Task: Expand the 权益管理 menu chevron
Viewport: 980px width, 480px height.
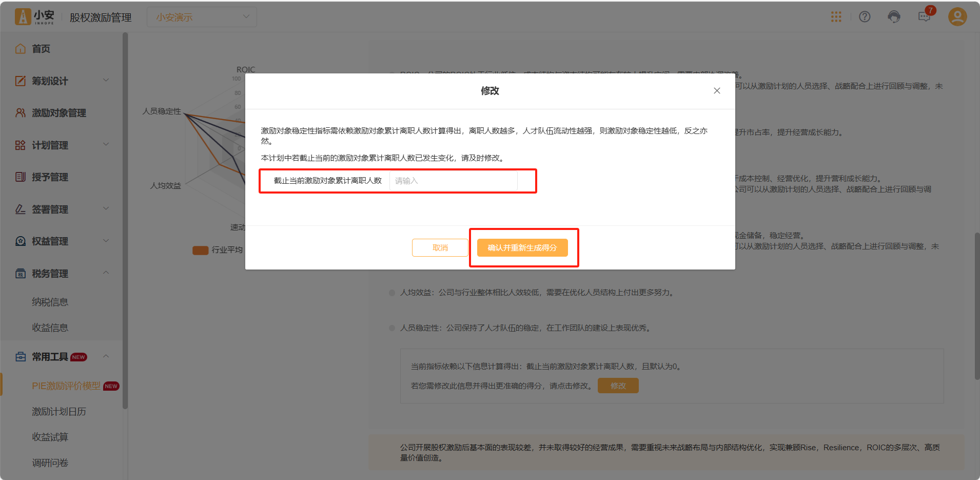Action: (x=106, y=241)
